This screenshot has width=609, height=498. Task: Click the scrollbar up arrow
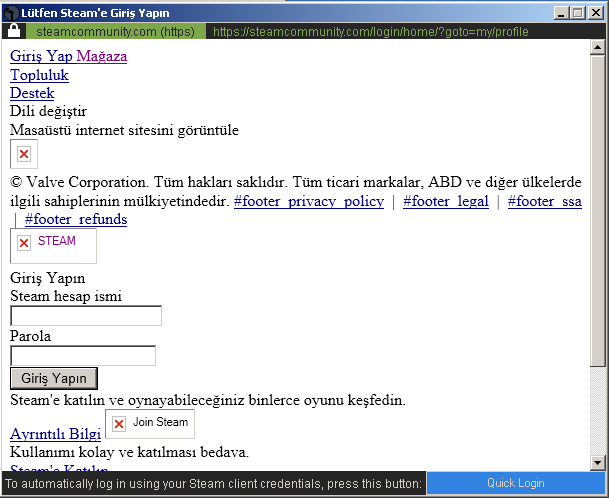(x=597, y=47)
